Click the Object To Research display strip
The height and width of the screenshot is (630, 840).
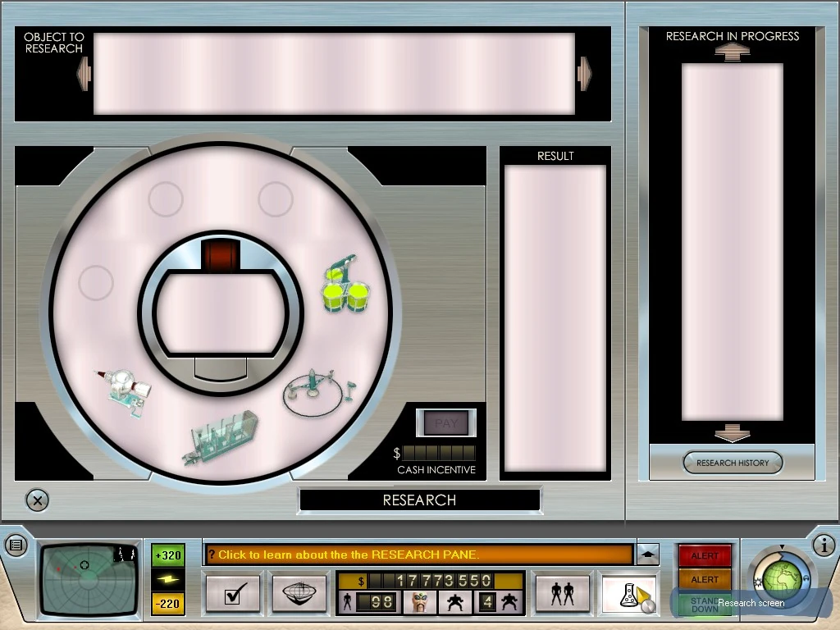click(335, 74)
